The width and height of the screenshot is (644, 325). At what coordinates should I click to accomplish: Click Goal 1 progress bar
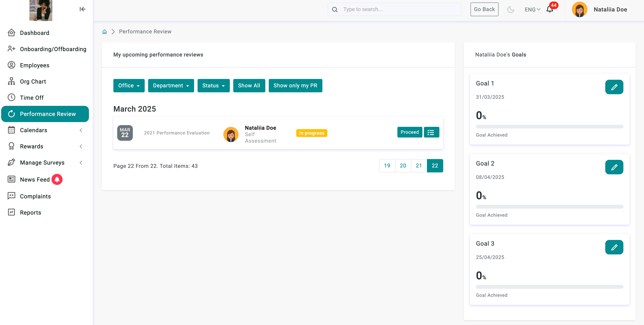(550, 127)
